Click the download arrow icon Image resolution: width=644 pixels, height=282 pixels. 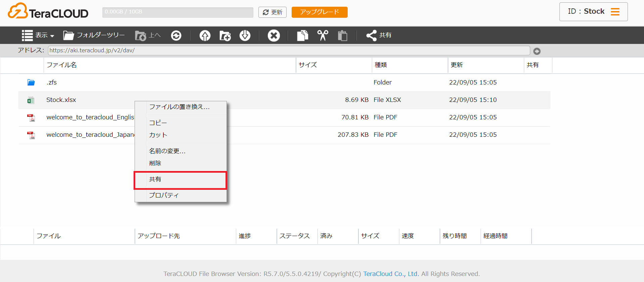(245, 35)
